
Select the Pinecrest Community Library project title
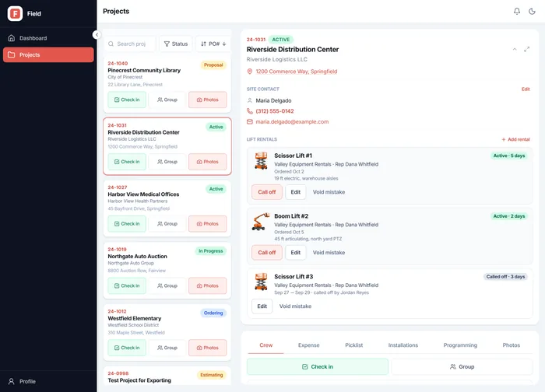[x=144, y=70]
